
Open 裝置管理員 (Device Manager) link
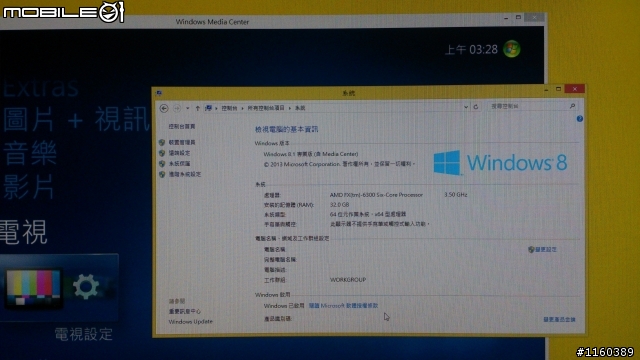pos(182,142)
